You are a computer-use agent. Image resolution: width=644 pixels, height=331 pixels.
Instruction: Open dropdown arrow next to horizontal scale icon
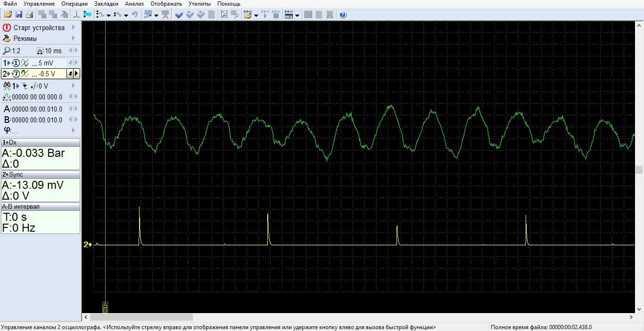pyautogui.click(x=126, y=15)
